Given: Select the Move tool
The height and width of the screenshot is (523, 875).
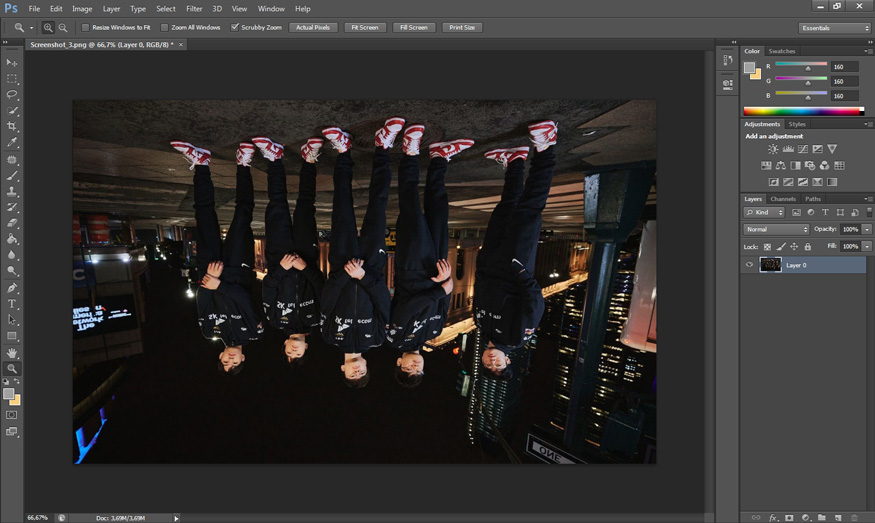Looking at the screenshot, I should click(x=12, y=62).
